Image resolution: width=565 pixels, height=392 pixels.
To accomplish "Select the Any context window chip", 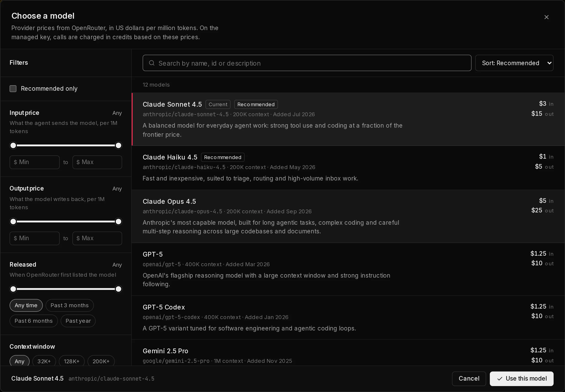I will [19, 361].
